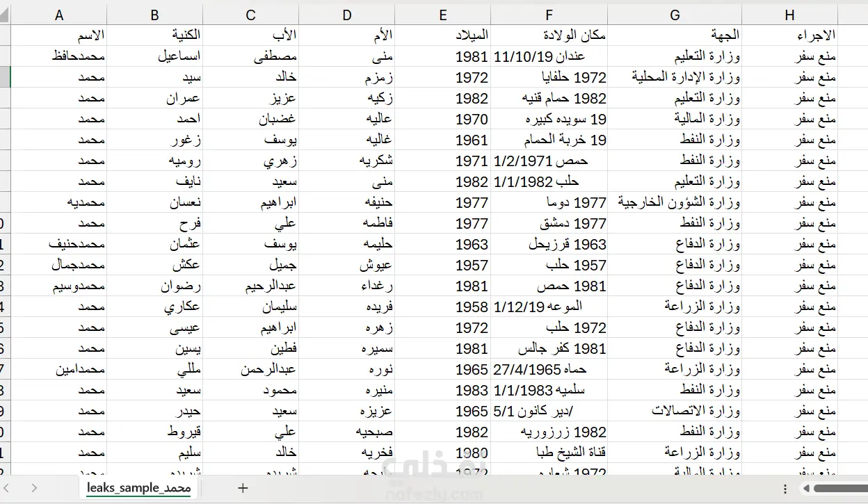The height and width of the screenshot is (504, 868).
Task: Click the header cell الميلاد
Action: pos(443,35)
